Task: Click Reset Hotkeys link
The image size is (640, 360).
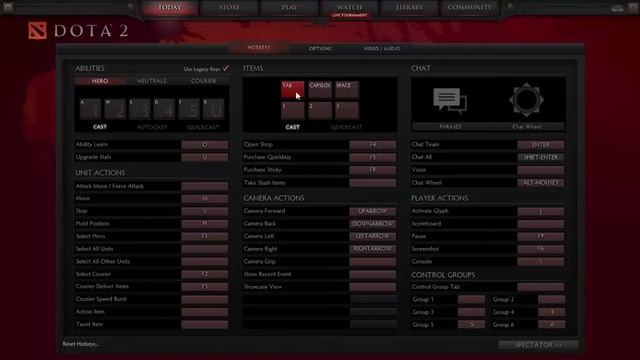Action: click(x=80, y=344)
